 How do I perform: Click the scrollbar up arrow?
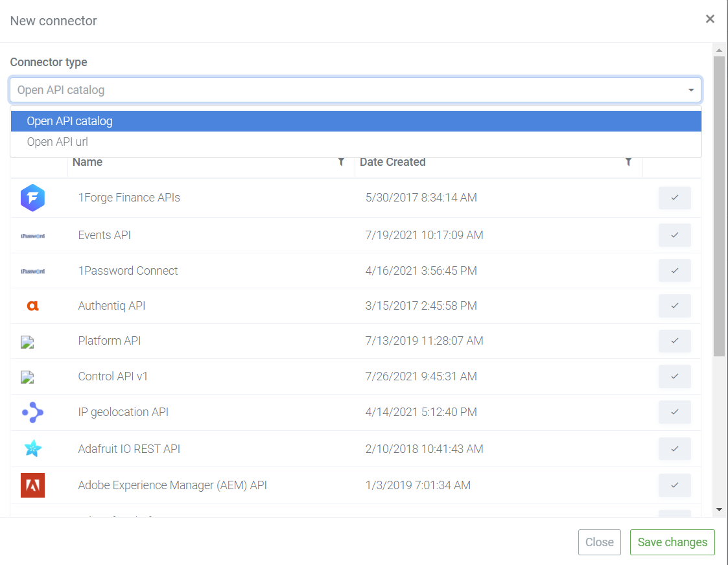coord(719,50)
